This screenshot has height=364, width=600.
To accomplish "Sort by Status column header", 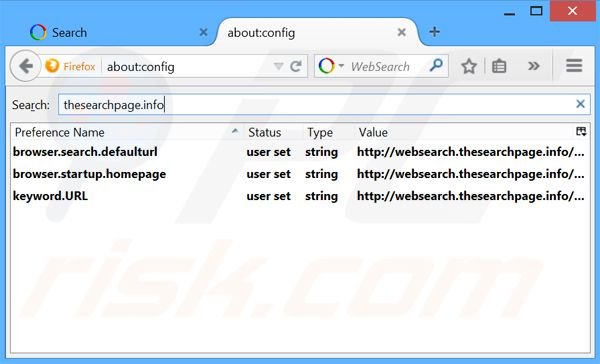I will point(274,132).
